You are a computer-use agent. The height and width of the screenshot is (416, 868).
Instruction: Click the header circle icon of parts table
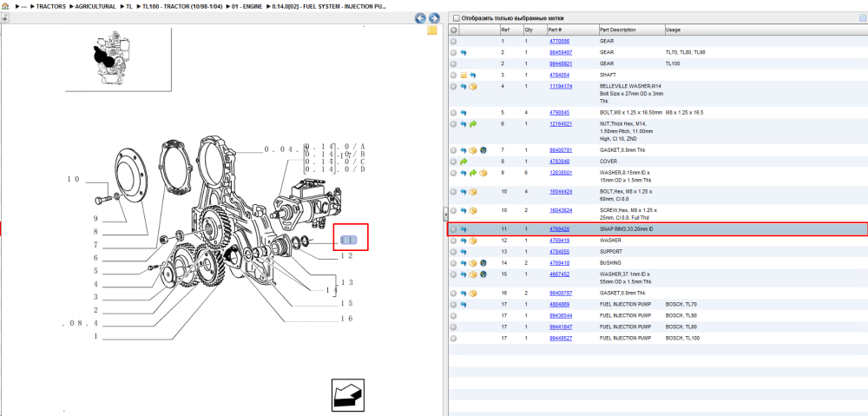click(453, 30)
